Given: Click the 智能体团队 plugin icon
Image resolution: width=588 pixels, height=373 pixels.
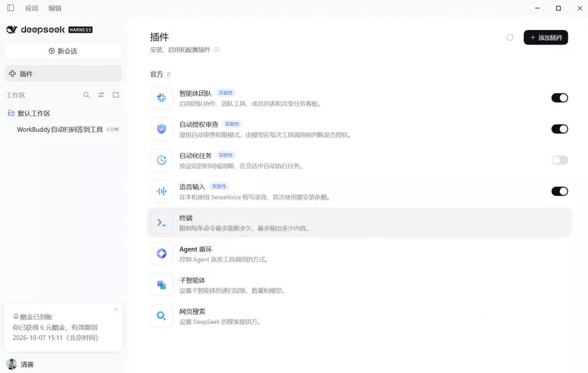Looking at the screenshot, I should 162,98.
